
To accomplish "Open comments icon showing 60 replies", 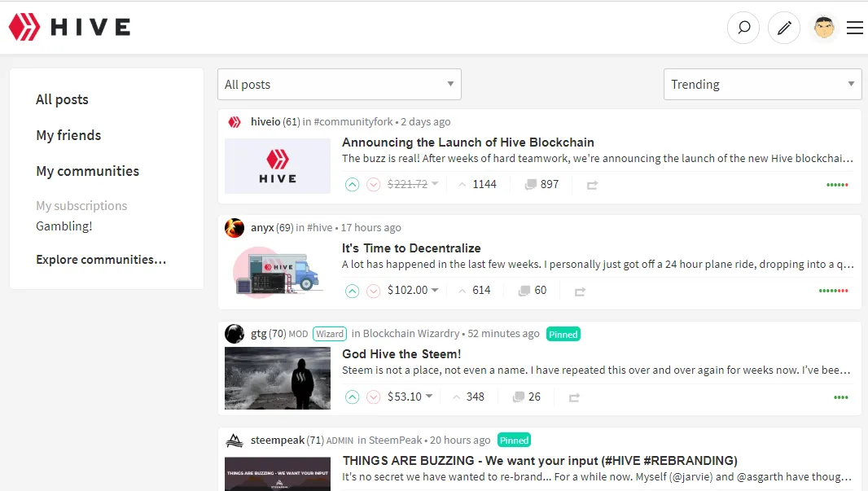I will point(524,291).
